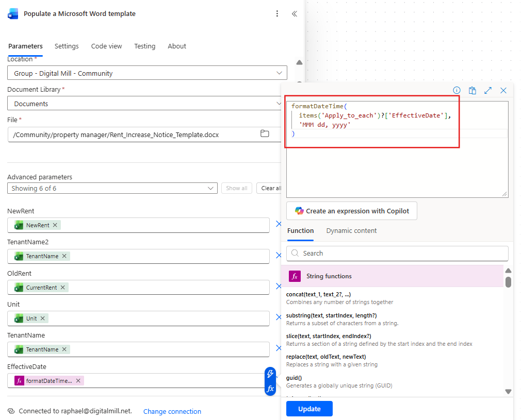Viewport: 522px width, 420px height.
Task: Click the Word icon in the header
Action: tap(13, 13)
